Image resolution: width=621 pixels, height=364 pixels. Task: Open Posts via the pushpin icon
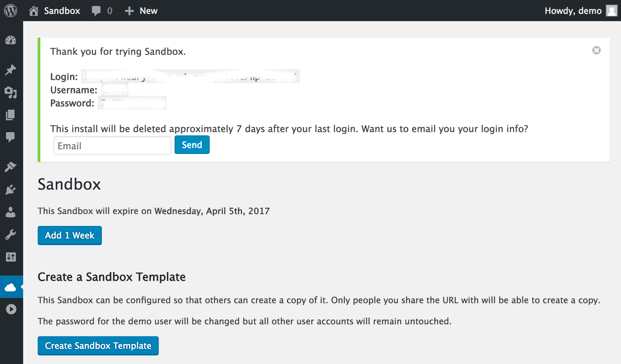pyautogui.click(x=11, y=70)
